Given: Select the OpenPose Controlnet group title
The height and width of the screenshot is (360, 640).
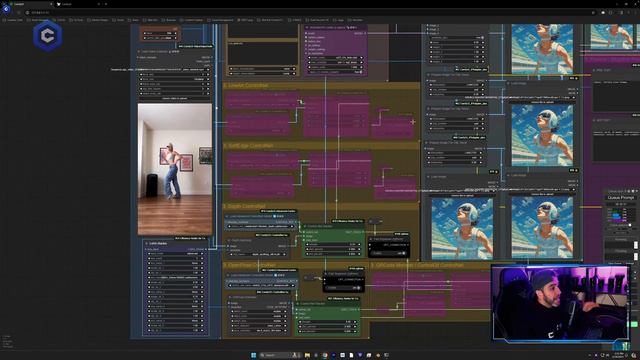Looking at the screenshot, I should [x=249, y=265].
